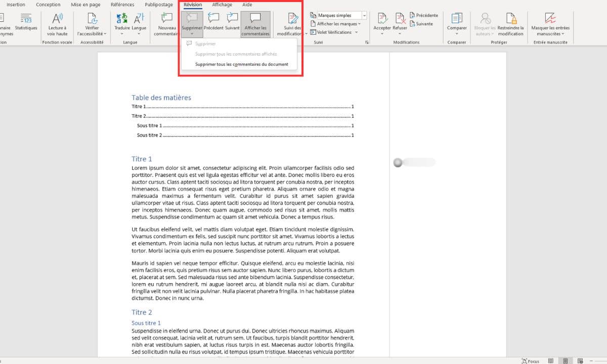The image size is (607, 364).
Task: Click Restreindre la modification
Action: [510, 24]
